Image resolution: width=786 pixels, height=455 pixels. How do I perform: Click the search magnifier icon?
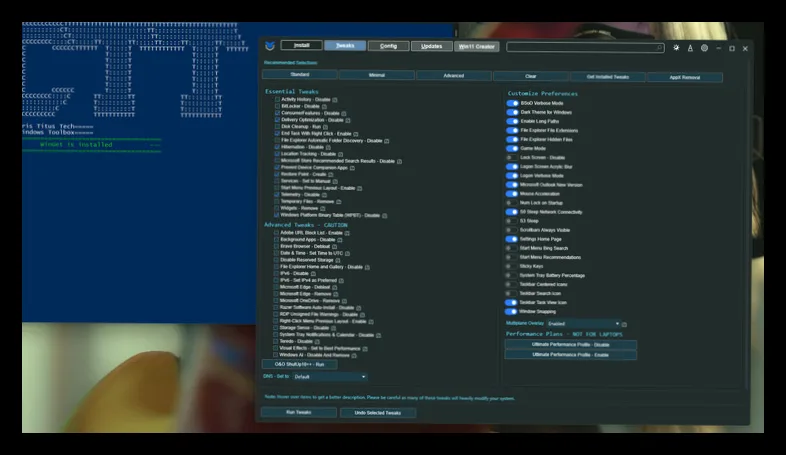(659, 48)
